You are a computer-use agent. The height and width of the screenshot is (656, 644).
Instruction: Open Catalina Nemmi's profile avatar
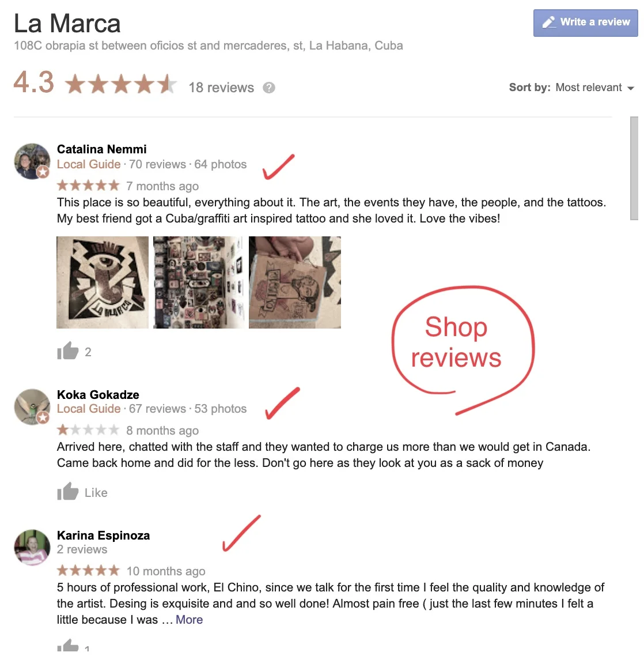click(x=32, y=161)
